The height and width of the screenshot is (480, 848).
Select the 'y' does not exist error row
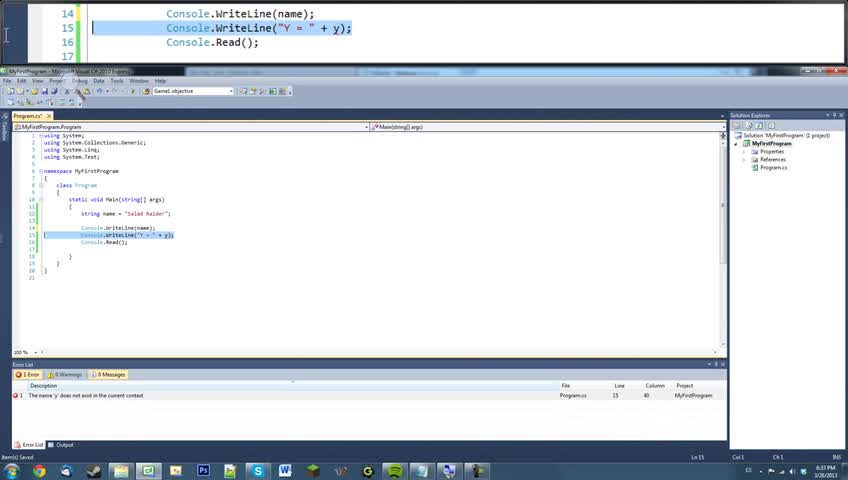coord(369,396)
